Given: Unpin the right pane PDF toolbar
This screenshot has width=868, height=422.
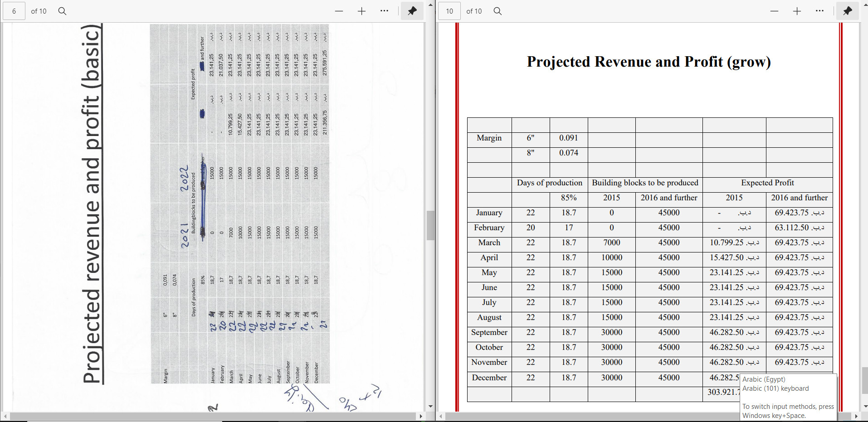Looking at the screenshot, I should [x=848, y=11].
